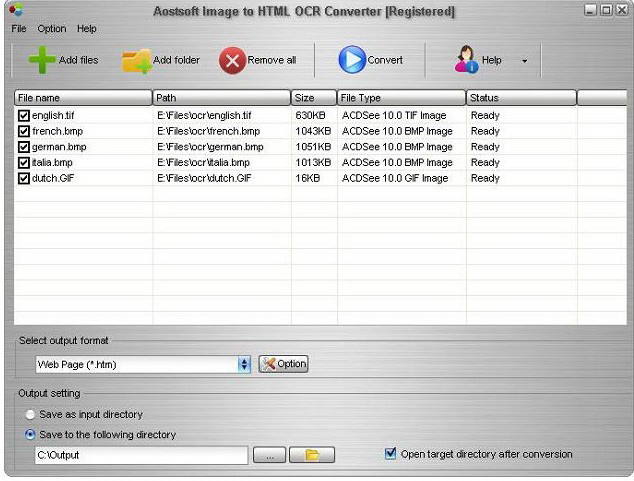Select the italia.bmp file name
Screen dimensions: 634x481
pyautogui.click(x=52, y=163)
